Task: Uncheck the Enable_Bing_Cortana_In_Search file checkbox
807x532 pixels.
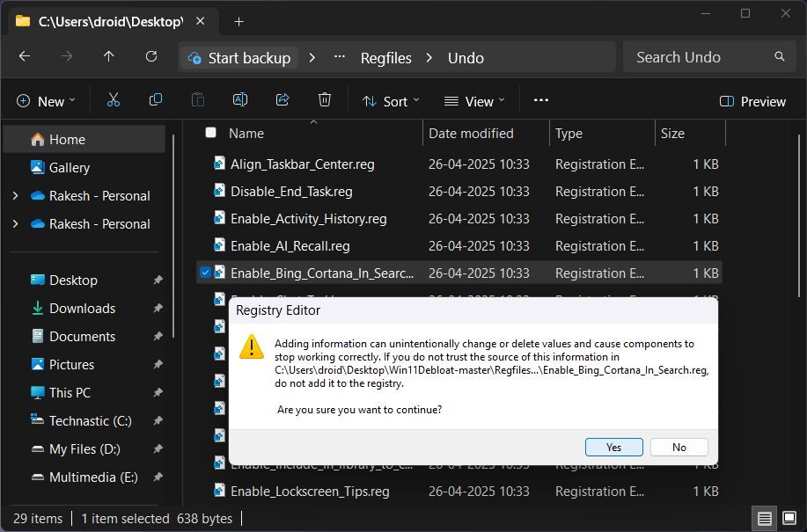Action: [x=205, y=273]
